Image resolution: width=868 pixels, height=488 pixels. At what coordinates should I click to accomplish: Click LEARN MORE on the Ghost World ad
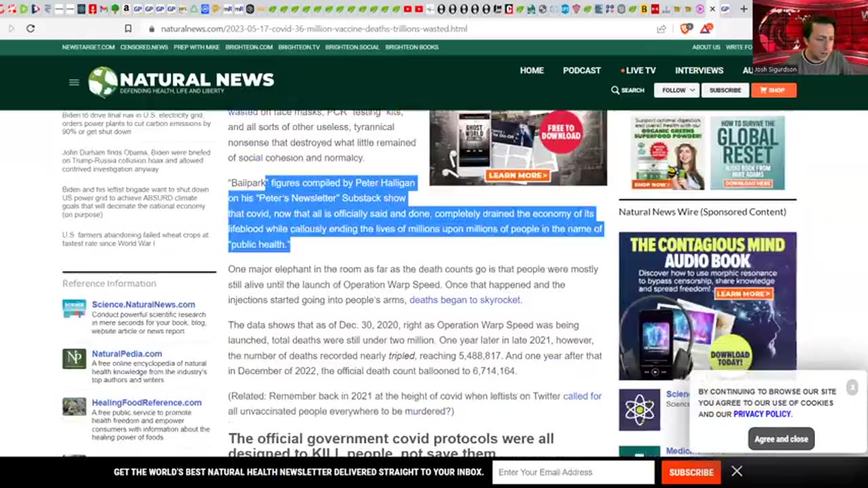pyautogui.click(x=517, y=176)
